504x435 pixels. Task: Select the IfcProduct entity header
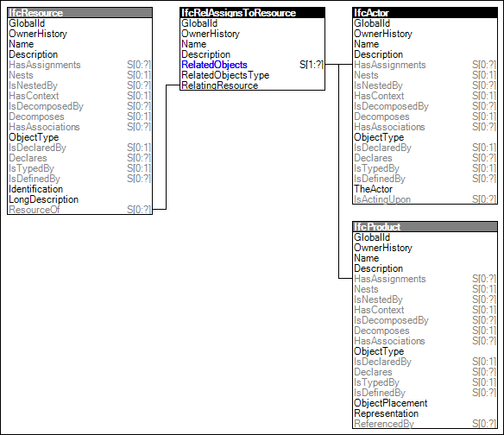click(x=425, y=227)
